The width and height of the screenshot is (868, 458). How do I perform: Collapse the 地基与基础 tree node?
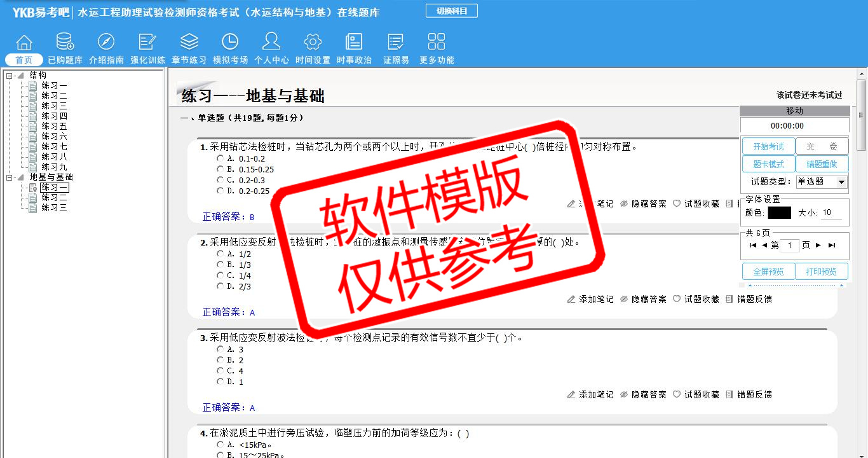tap(10, 177)
